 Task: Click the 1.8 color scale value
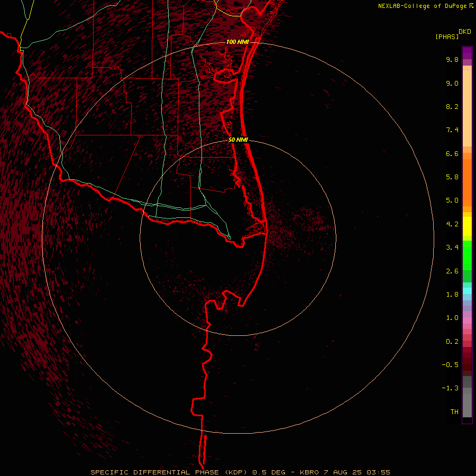pos(452,294)
